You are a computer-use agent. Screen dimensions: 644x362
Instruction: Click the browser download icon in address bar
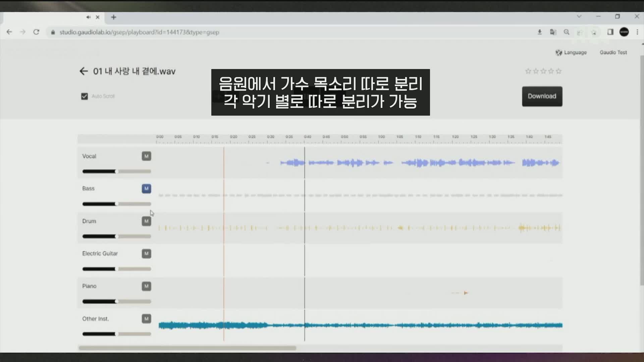(x=540, y=32)
